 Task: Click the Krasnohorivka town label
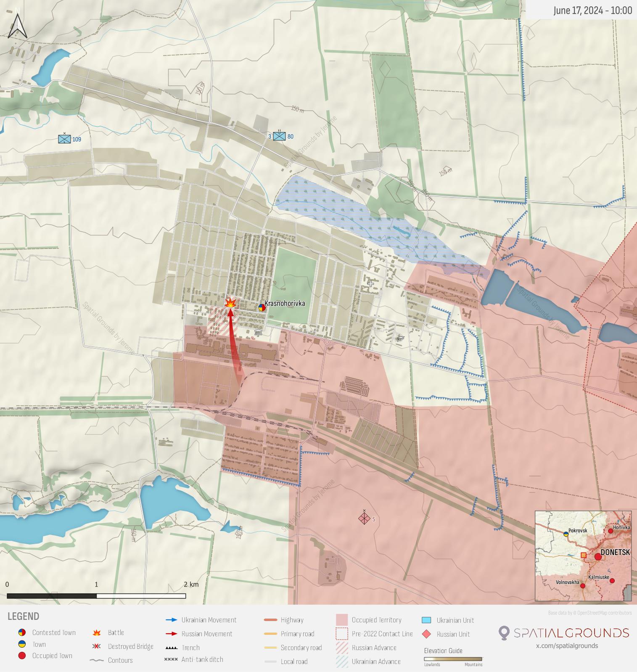tap(285, 303)
